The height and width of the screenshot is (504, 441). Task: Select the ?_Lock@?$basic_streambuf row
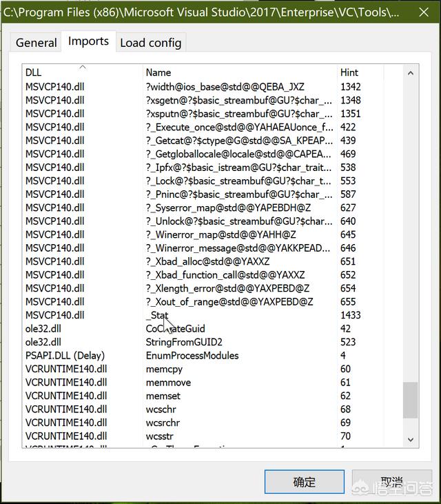coord(213,181)
